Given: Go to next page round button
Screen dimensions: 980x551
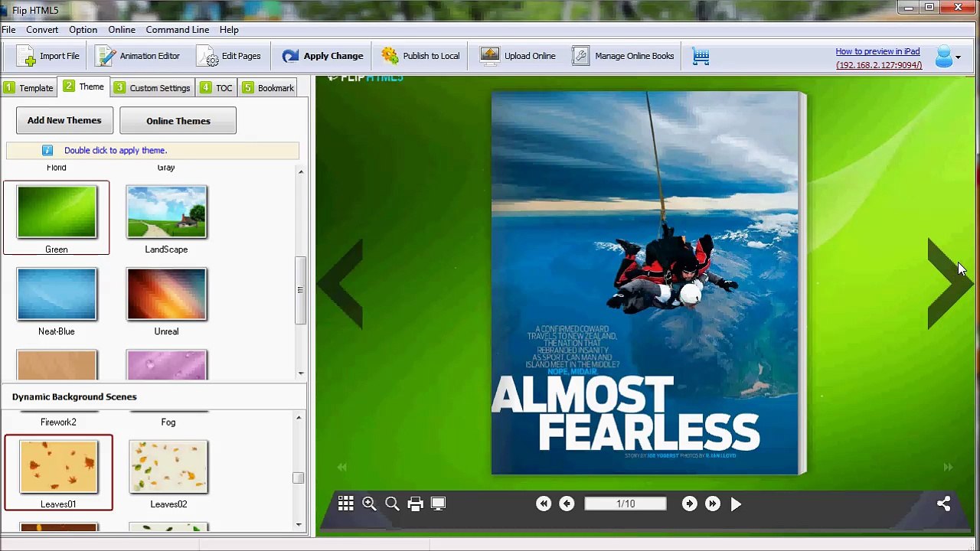Looking at the screenshot, I should click(689, 504).
